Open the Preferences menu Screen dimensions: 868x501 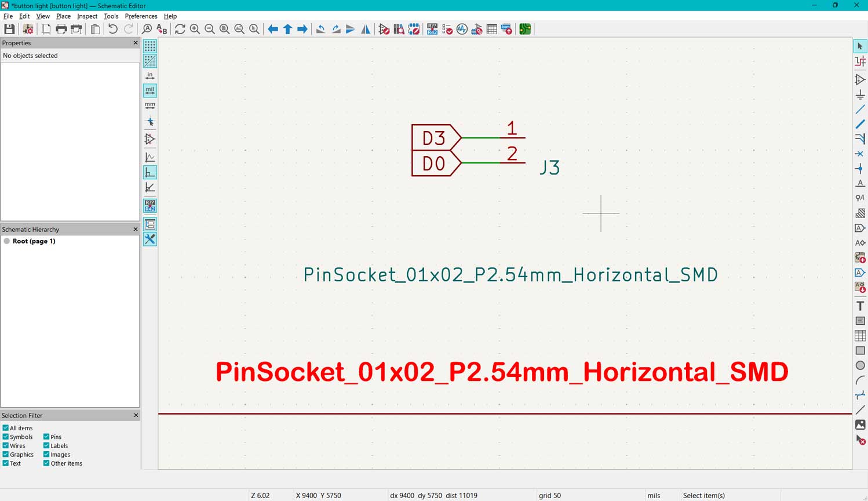click(x=141, y=16)
